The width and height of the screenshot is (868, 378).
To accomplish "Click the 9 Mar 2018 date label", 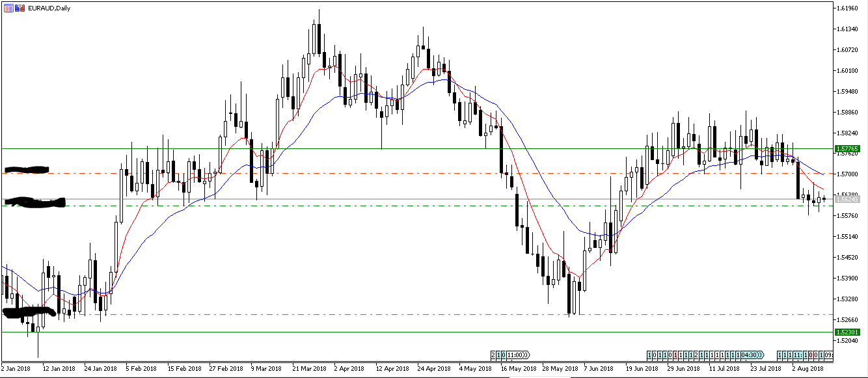I will coord(267,368).
